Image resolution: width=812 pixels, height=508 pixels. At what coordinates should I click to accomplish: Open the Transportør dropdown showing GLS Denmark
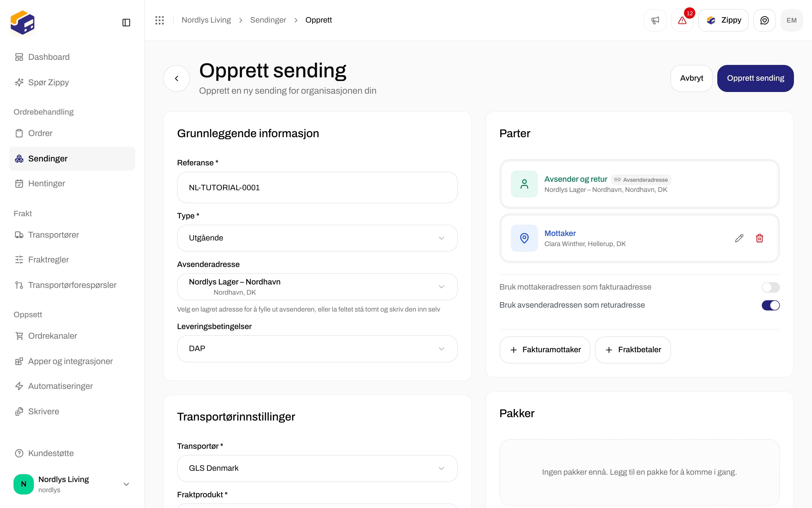coord(317,468)
